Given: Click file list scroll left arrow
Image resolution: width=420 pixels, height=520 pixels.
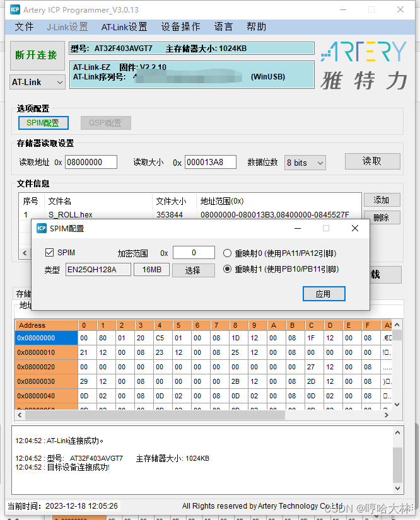Looking at the screenshot, I should tap(25, 253).
